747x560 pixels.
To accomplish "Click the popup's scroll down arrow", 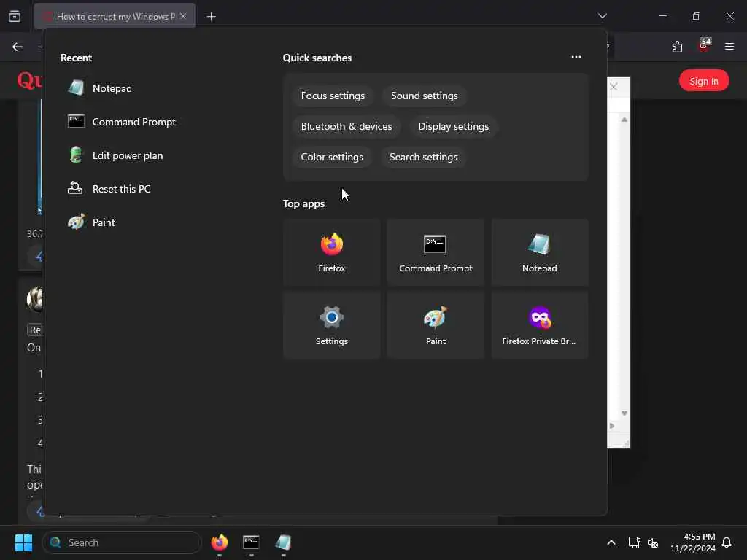I will pyautogui.click(x=624, y=413).
